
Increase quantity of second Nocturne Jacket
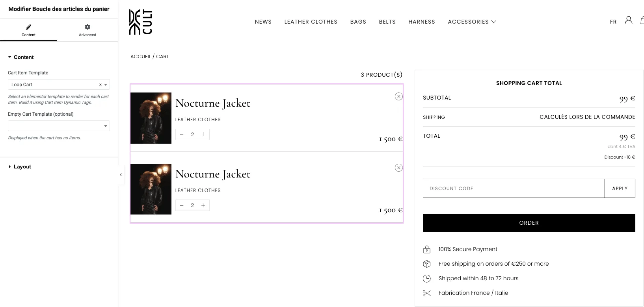[203, 205]
